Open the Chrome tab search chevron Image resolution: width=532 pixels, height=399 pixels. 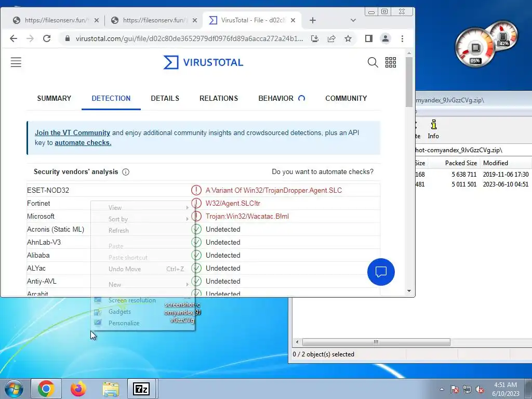click(x=353, y=20)
